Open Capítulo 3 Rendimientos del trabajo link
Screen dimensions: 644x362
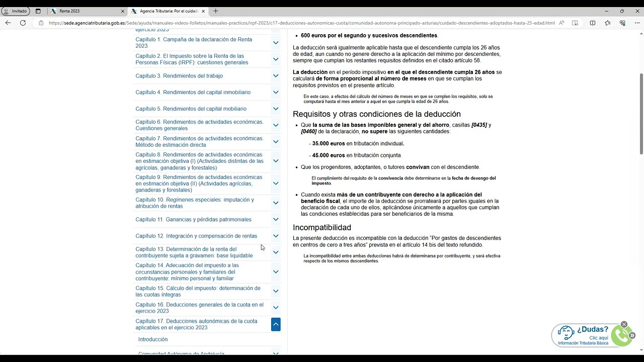[x=179, y=76]
